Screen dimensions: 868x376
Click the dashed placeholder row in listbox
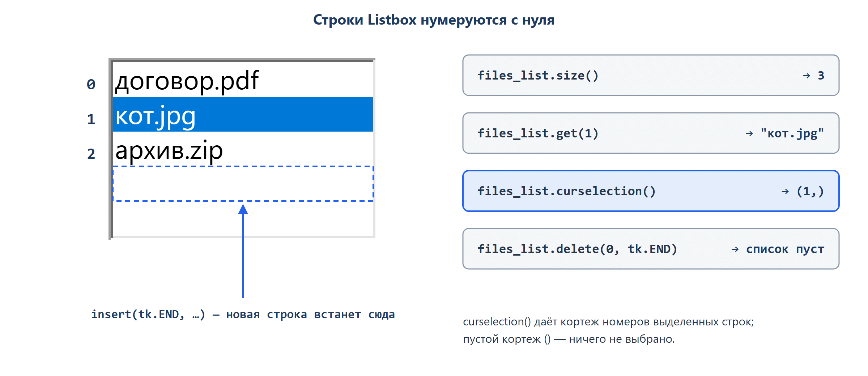[x=243, y=184]
